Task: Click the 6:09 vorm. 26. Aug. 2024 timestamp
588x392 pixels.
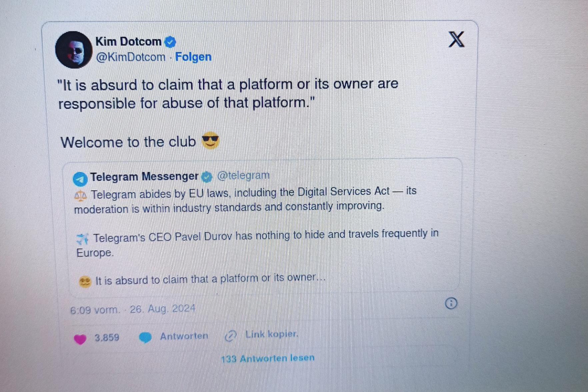Action: pyautogui.click(x=133, y=309)
